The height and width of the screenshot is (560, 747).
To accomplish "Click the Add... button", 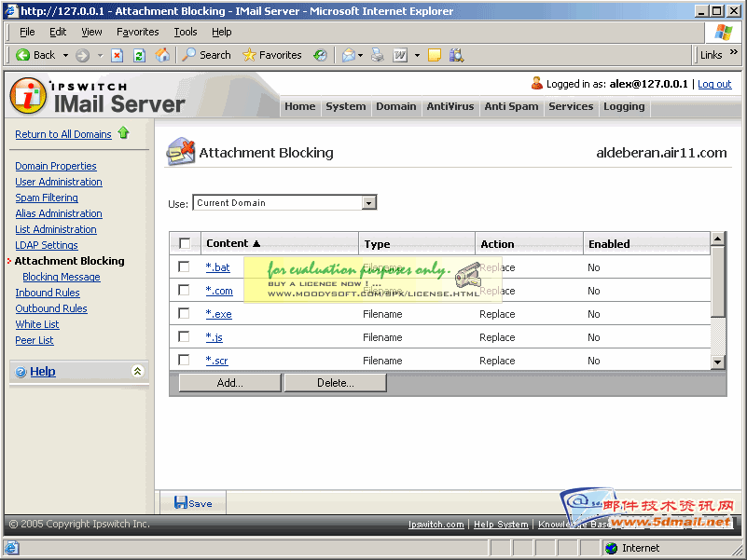I will click(x=229, y=382).
